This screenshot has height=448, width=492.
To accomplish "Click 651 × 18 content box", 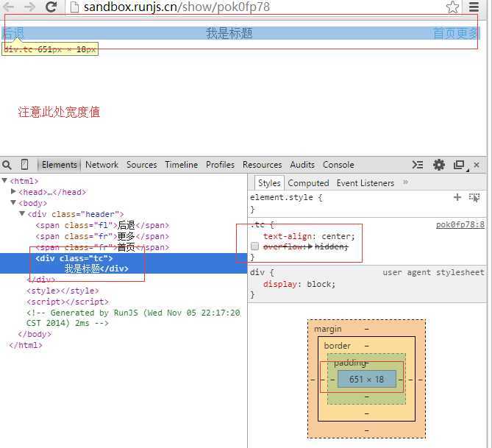I will coord(366,380).
